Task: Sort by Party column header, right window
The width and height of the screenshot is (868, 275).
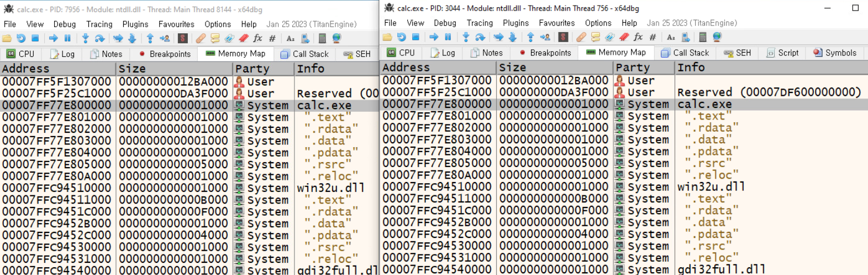Action: [644, 68]
